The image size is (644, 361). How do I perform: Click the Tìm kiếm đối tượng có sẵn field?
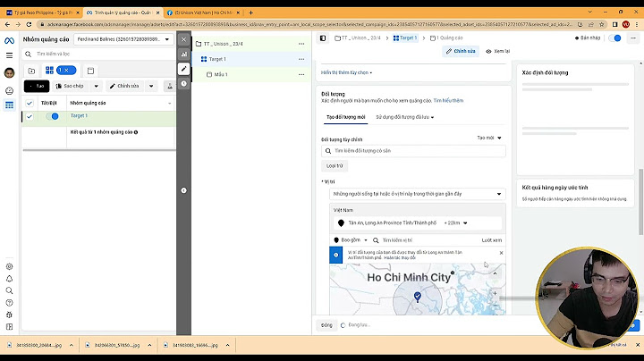pyautogui.click(x=413, y=151)
